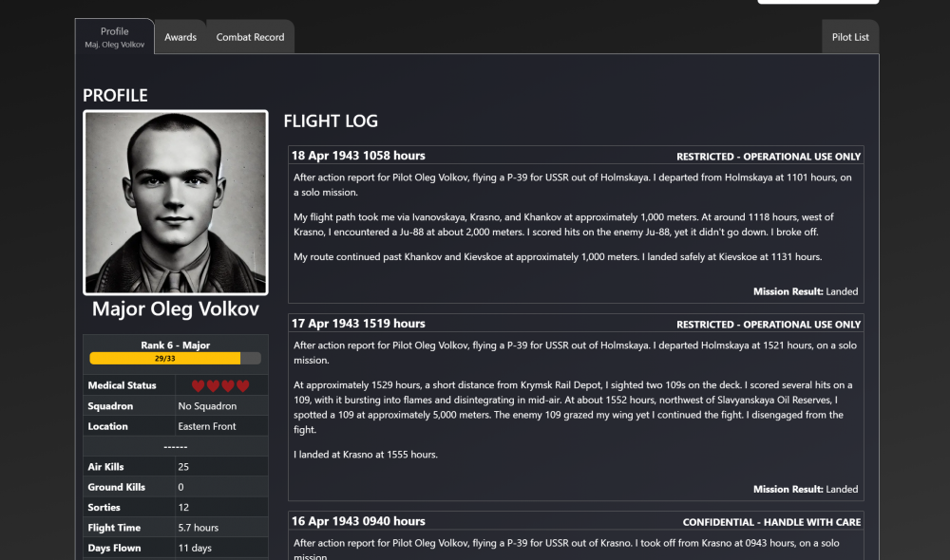This screenshot has height=560, width=950.
Task: Open the Pilot List tab
Action: pyautogui.click(x=850, y=37)
